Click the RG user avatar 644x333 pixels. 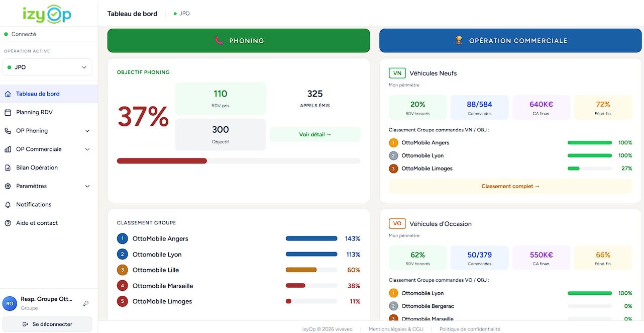10,303
